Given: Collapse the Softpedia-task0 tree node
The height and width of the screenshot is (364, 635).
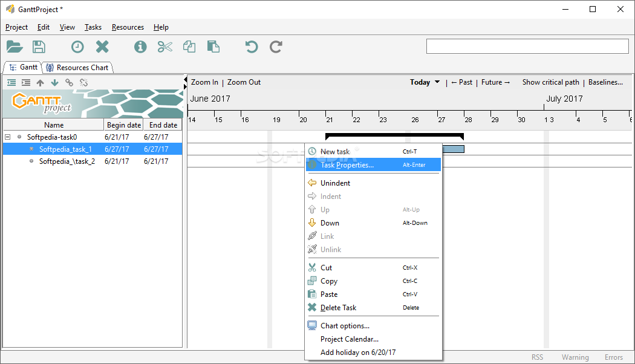Looking at the screenshot, I should pos(8,137).
